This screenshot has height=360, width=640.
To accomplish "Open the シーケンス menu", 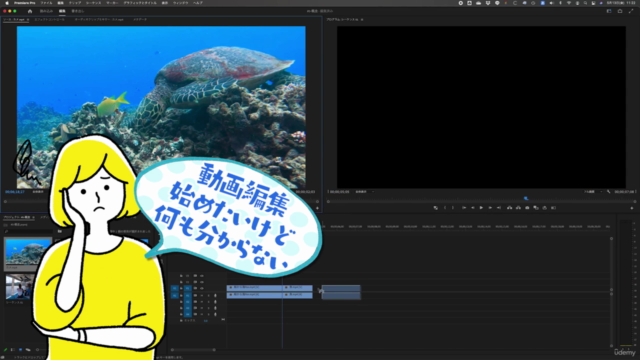I will (x=93, y=3).
